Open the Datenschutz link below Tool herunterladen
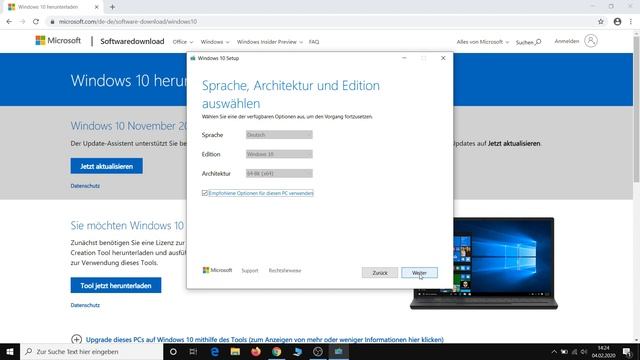Viewport: 640px width, 360px height. pyautogui.click(x=85, y=305)
